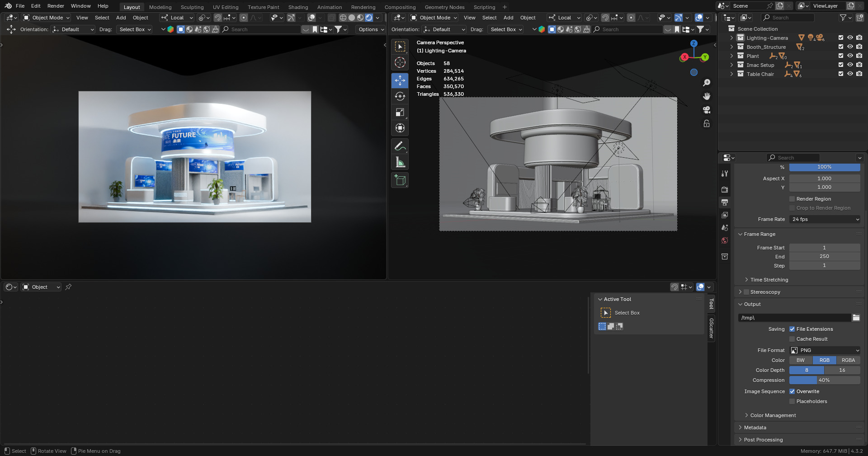Click the Compression 40% slider
Image resolution: width=868 pixels, height=456 pixels.
825,380
